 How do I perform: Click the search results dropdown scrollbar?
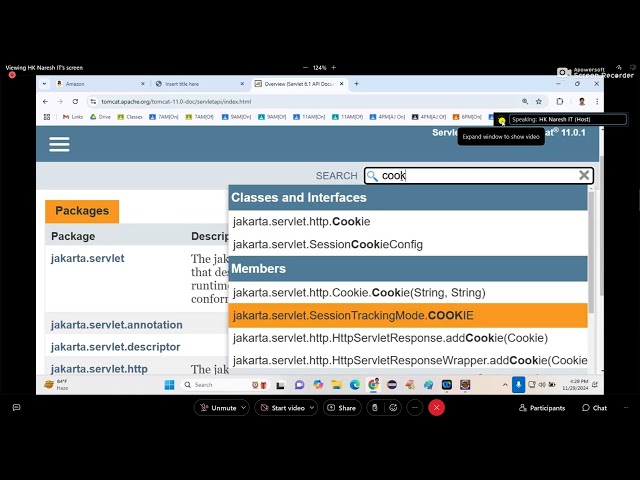click(x=591, y=253)
